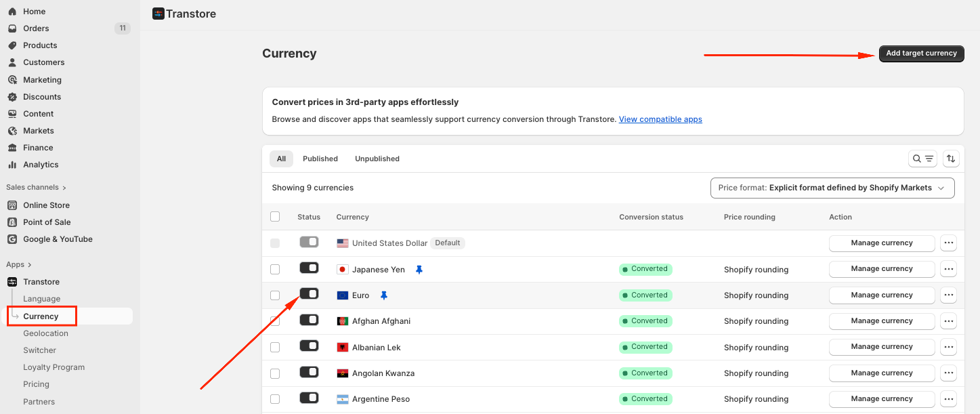Click the Orders inbox icon

click(12, 28)
